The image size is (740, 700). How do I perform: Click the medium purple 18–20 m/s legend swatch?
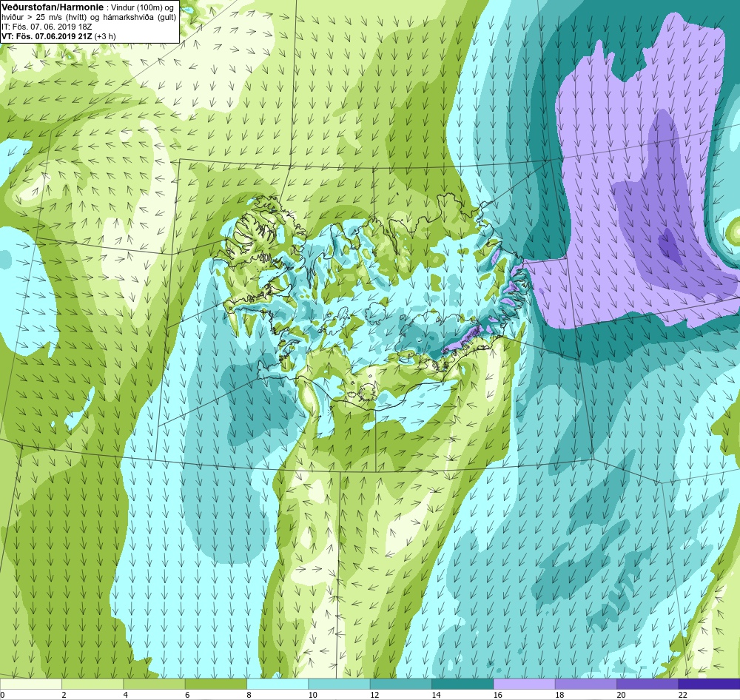click(585, 684)
